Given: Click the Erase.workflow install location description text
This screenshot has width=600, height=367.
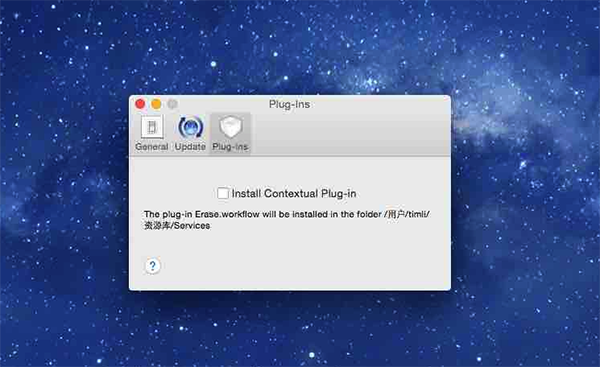Looking at the screenshot, I should click(287, 220).
